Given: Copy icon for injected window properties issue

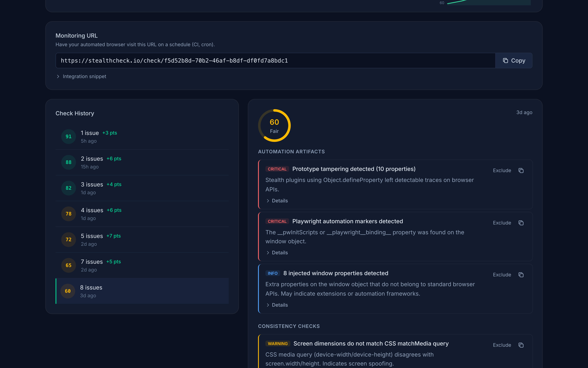Looking at the screenshot, I should [521, 275].
